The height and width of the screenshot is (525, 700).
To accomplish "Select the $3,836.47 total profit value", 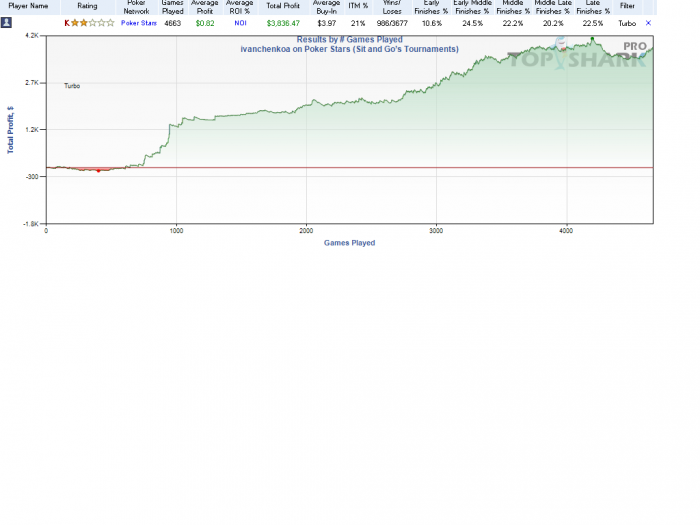I will click(x=283, y=23).
